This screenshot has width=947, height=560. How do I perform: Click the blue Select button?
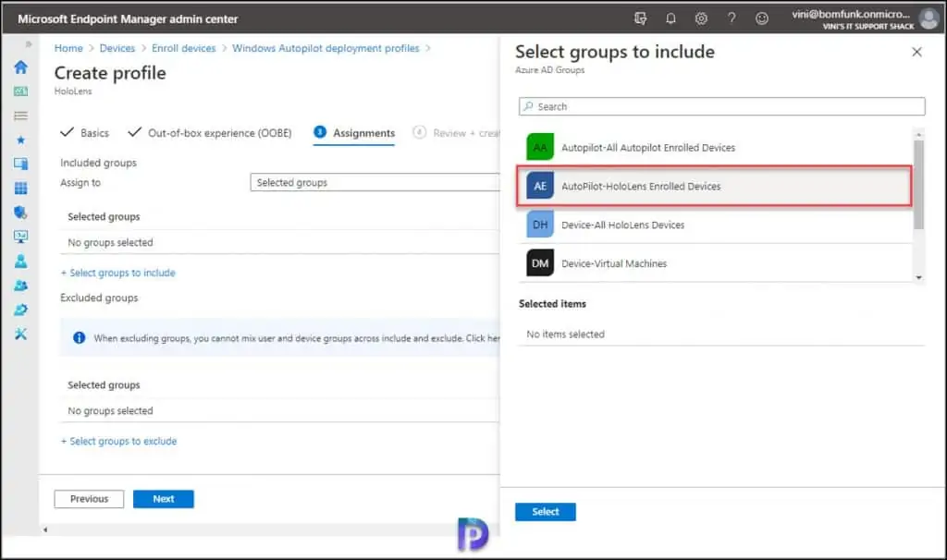(546, 512)
